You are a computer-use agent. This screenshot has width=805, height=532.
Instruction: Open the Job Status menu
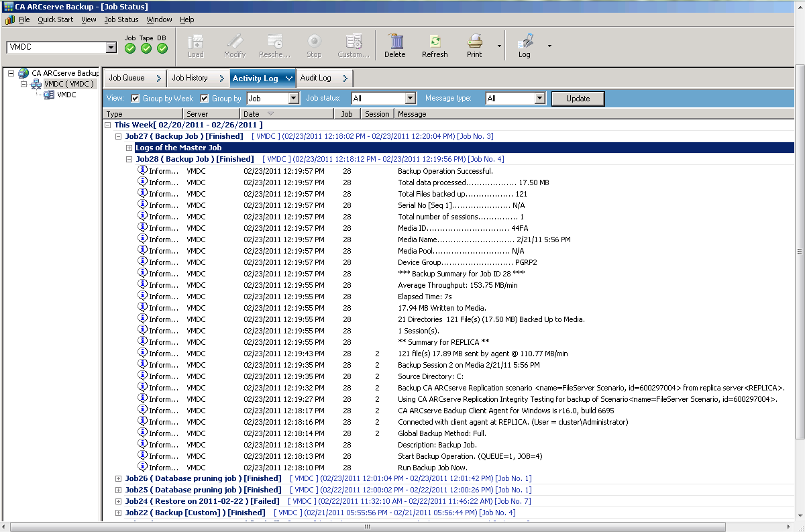point(120,19)
